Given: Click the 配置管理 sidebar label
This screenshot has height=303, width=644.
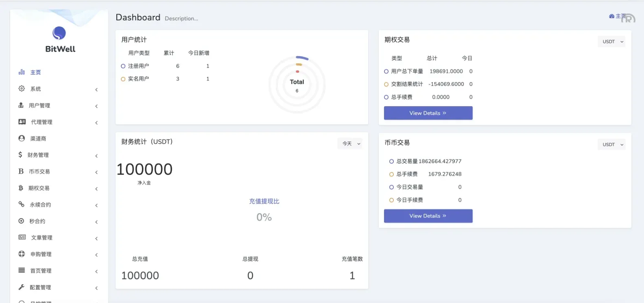Looking at the screenshot, I should 40,288.
